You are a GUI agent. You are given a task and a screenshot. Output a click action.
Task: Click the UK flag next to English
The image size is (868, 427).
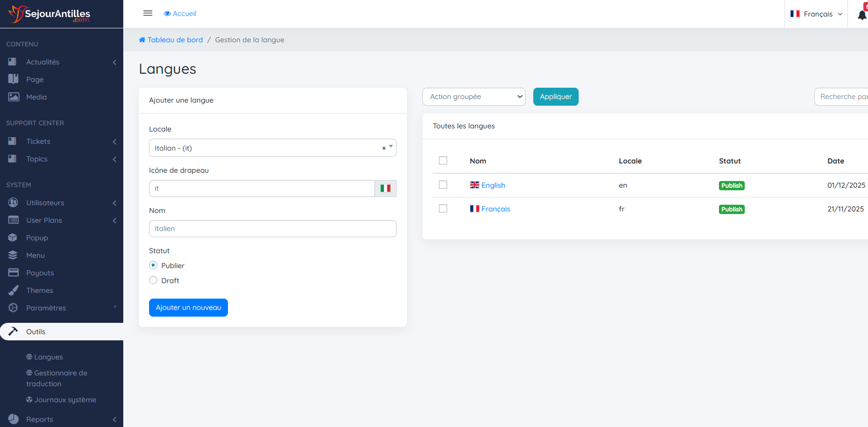click(x=474, y=185)
